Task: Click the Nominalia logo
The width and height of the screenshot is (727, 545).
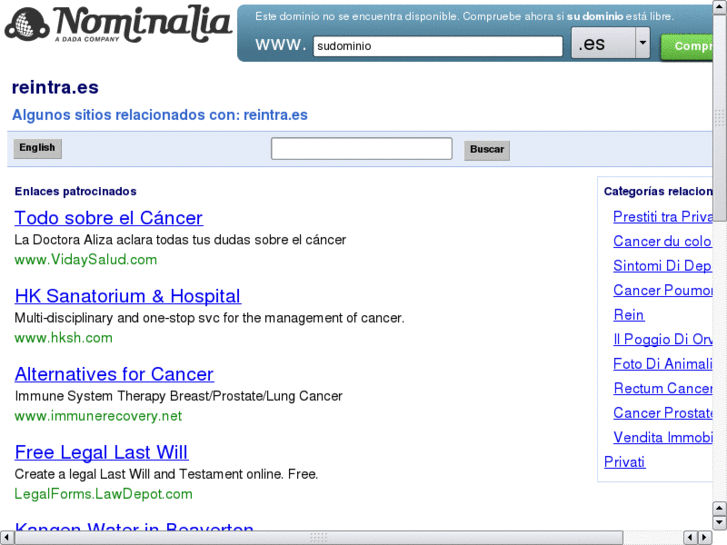Action: pyautogui.click(x=118, y=26)
